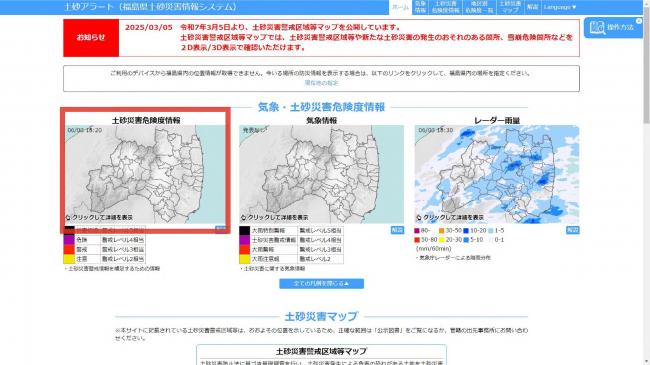The height and width of the screenshot is (365, 650).
Task: Click purple 危険 legend swatch
Action: coord(69,240)
